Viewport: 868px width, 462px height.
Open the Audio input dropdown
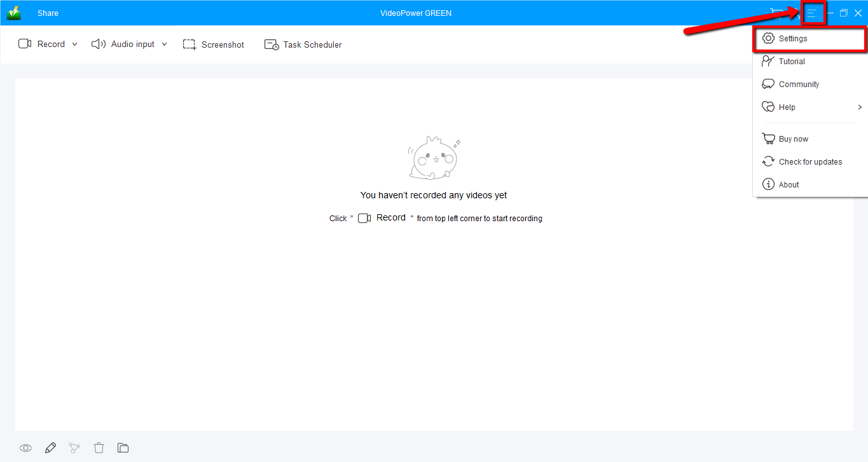point(165,44)
